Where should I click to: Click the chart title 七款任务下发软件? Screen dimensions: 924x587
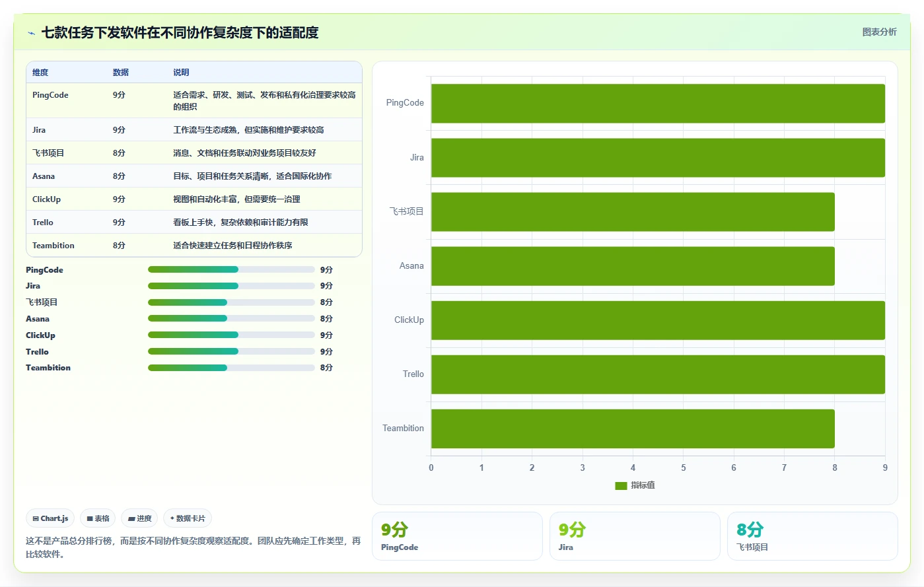tap(180, 33)
